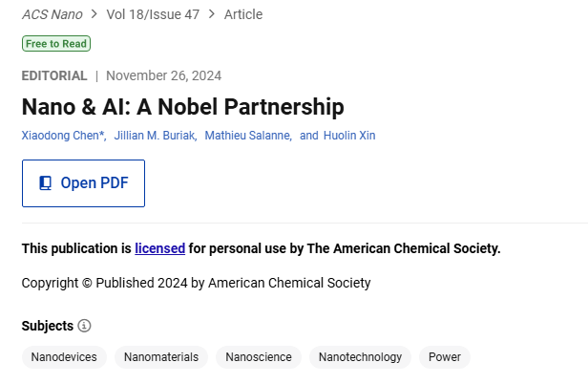The width and height of the screenshot is (588, 384).
Task: Click author Huolin Xin's name
Action: click(x=349, y=136)
